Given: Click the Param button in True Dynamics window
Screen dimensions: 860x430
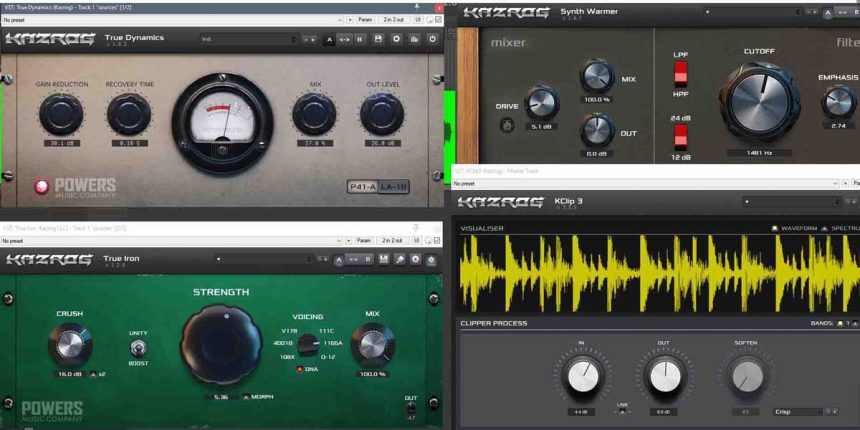Looking at the screenshot, I should pyautogui.click(x=364, y=19).
